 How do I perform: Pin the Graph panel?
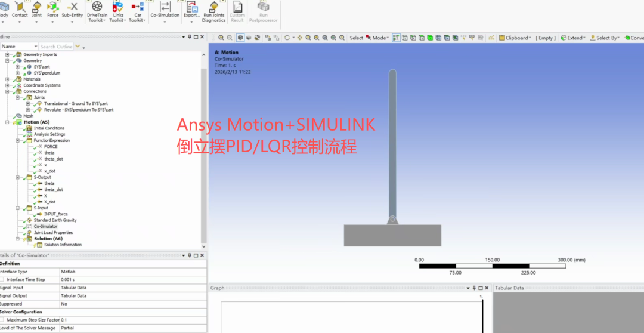(x=475, y=288)
